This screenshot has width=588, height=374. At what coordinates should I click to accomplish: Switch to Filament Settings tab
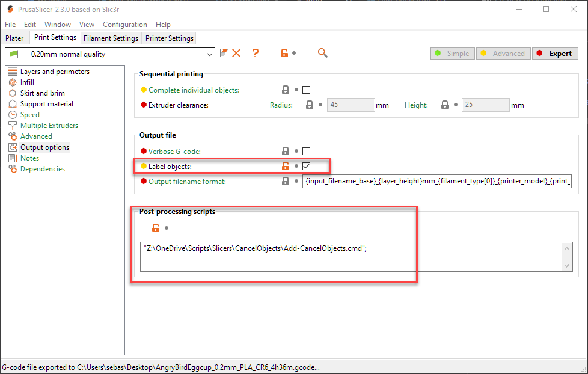111,38
